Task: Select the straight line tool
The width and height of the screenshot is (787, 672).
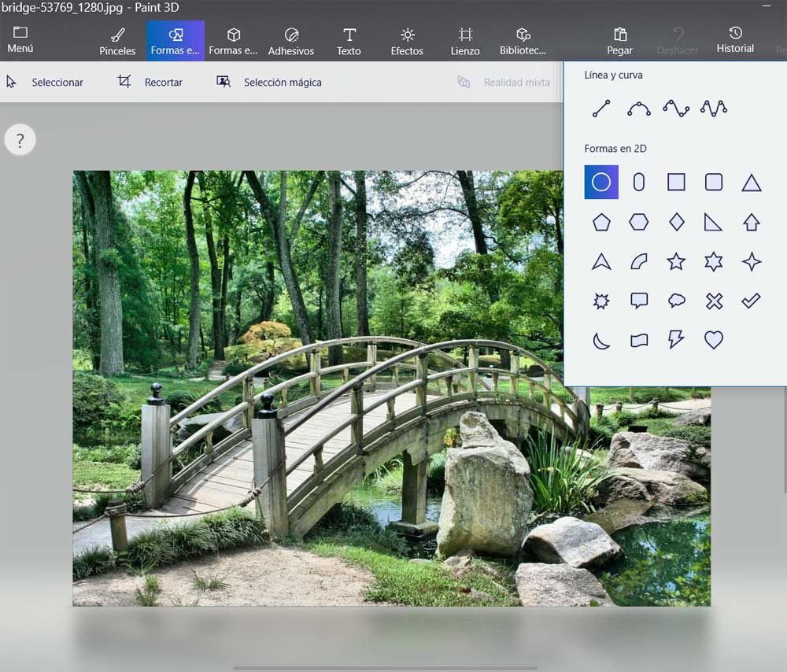Action: 600,108
